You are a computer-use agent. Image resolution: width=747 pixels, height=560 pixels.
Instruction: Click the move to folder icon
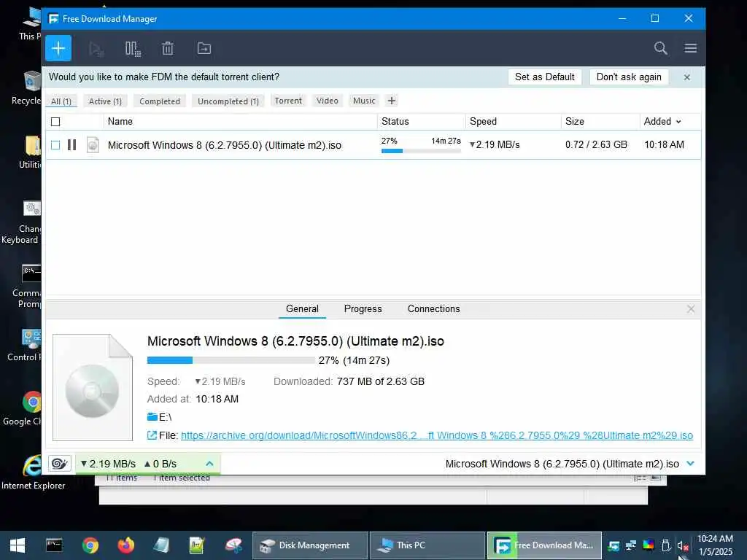click(204, 49)
